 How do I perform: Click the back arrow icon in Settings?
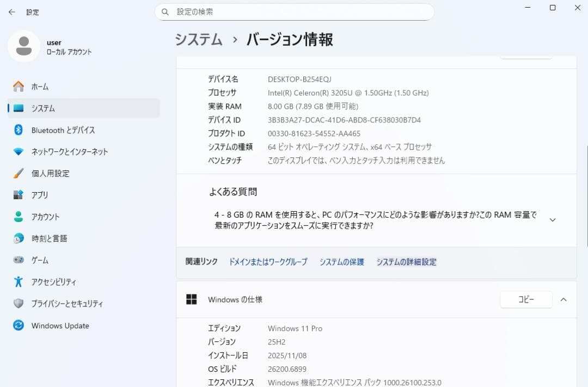click(x=11, y=12)
